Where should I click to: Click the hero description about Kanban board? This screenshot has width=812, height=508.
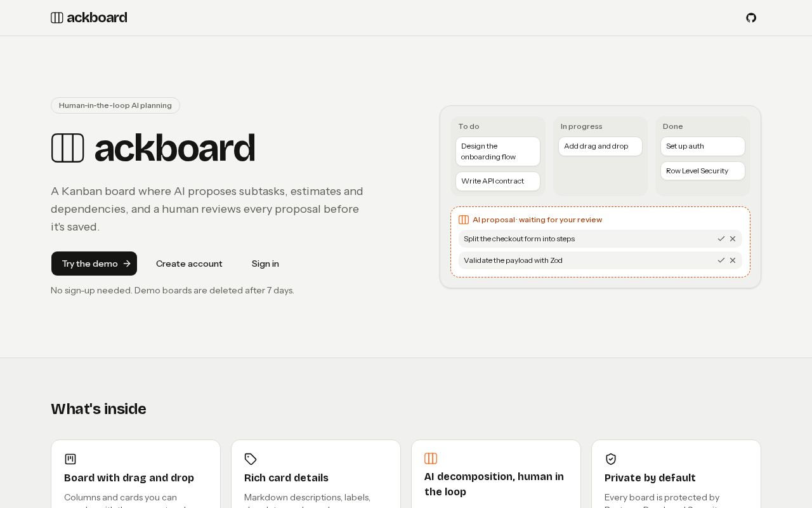tap(207, 209)
